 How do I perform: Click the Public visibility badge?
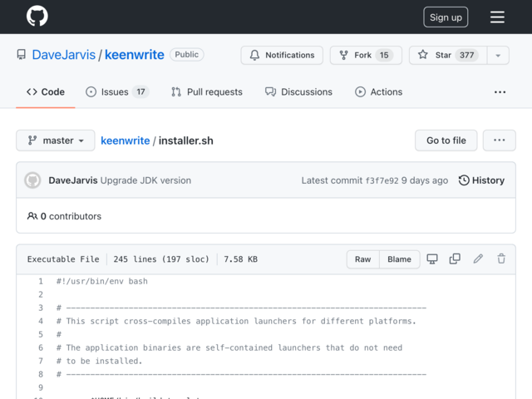(x=186, y=55)
